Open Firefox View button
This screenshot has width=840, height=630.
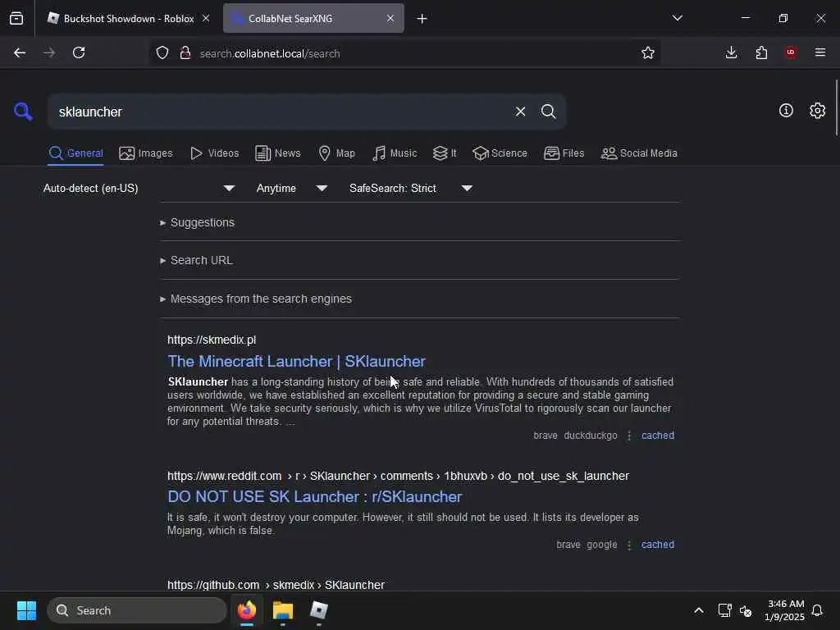(16, 19)
